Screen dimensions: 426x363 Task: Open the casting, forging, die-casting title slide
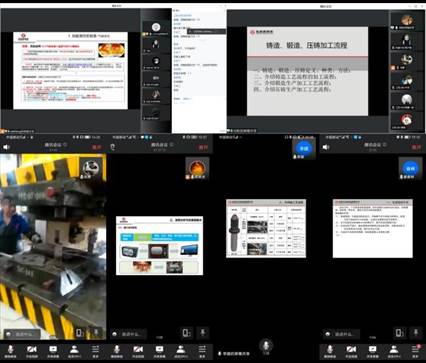pos(307,71)
